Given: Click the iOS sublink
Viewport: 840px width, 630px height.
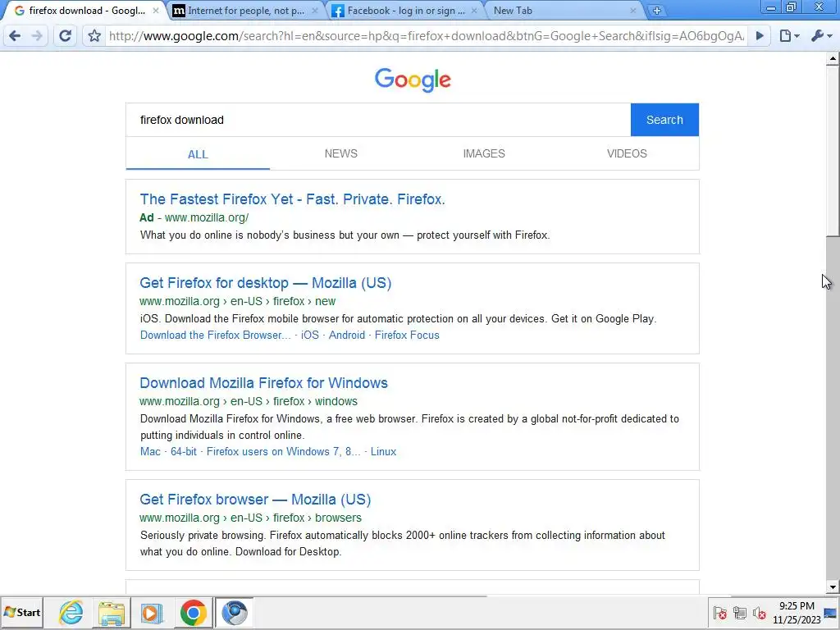Looking at the screenshot, I should [309, 336].
